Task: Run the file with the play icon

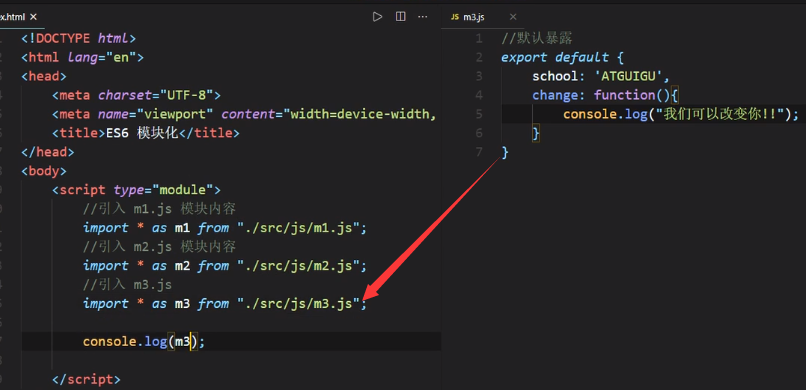Action: (x=377, y=17)
